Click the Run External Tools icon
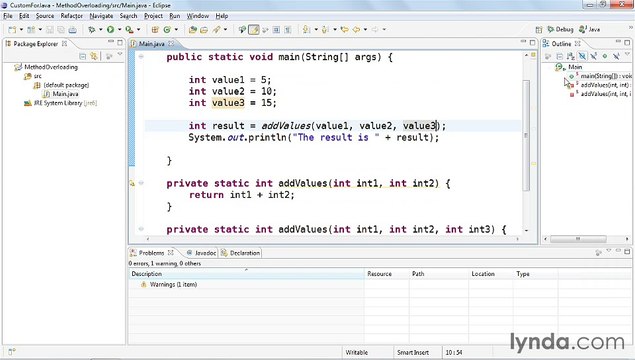The width and height of the screenshot is (635, 360). pos(129,30)
